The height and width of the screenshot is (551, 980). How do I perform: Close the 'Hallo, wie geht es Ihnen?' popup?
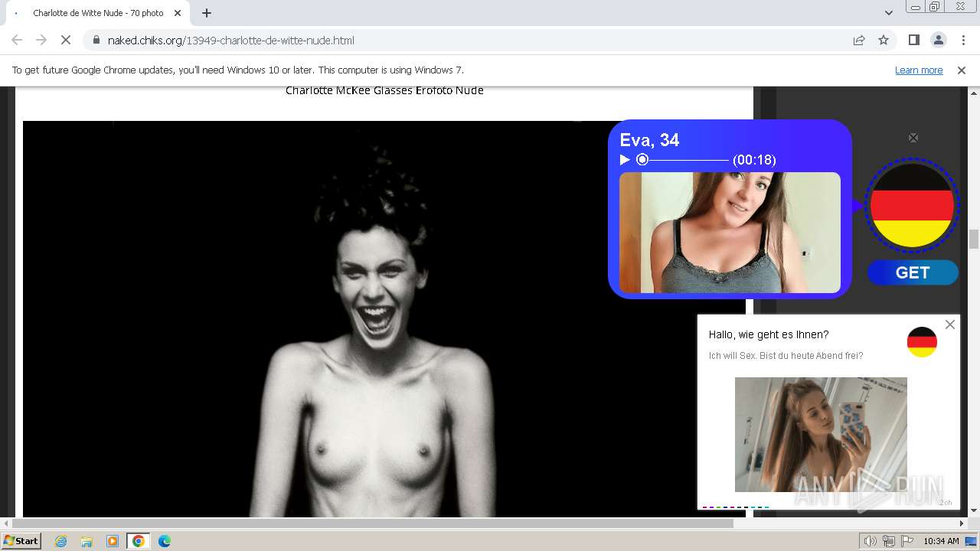pyautogui.click(x=949, y=324)
